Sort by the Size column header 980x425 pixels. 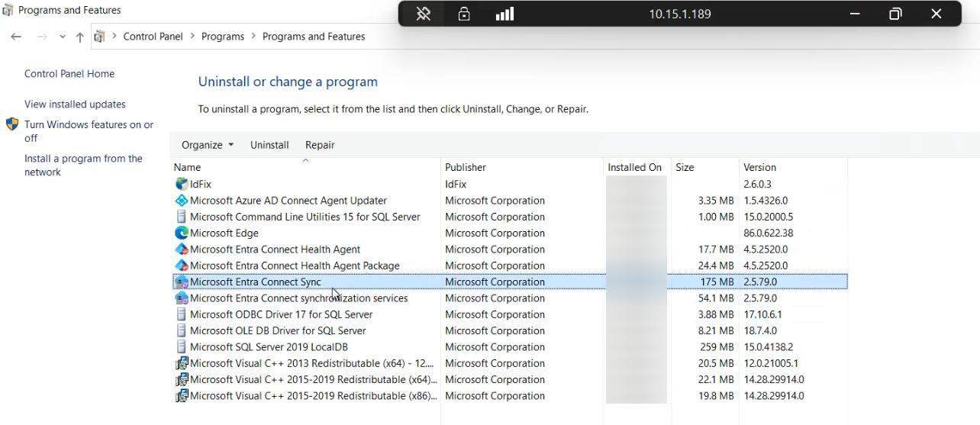coord(705,167)
